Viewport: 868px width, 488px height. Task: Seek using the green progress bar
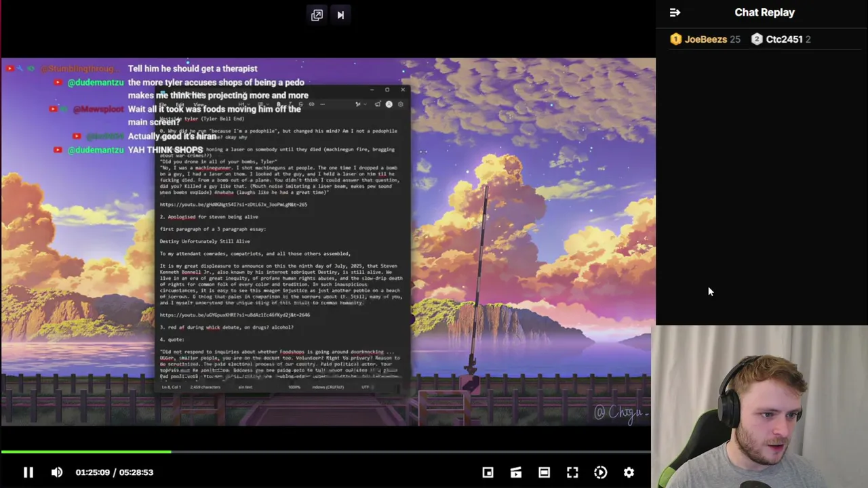tap(325, 451)
